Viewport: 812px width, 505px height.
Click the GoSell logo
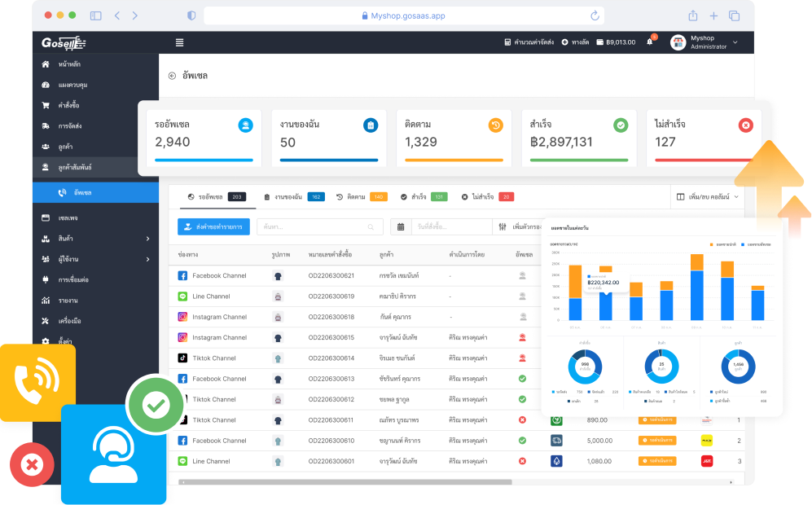tap(64, 42)
